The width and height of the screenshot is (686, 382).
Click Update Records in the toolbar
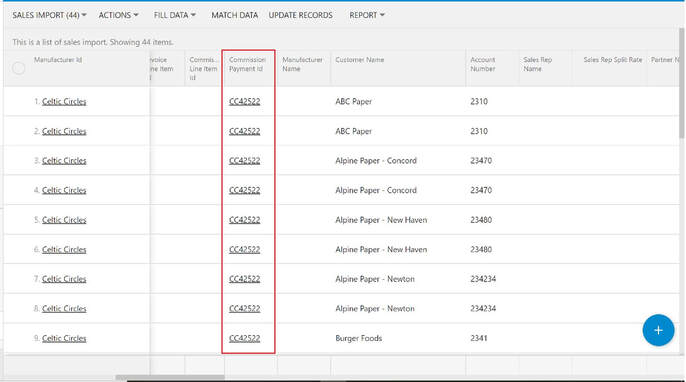301,15
